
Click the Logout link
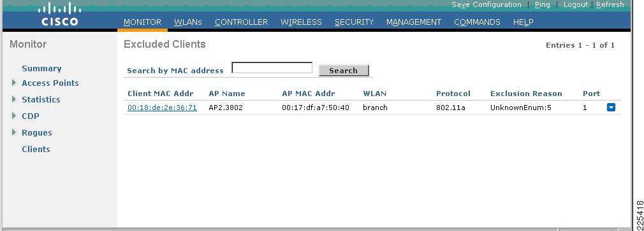click(x=576, y=5)
